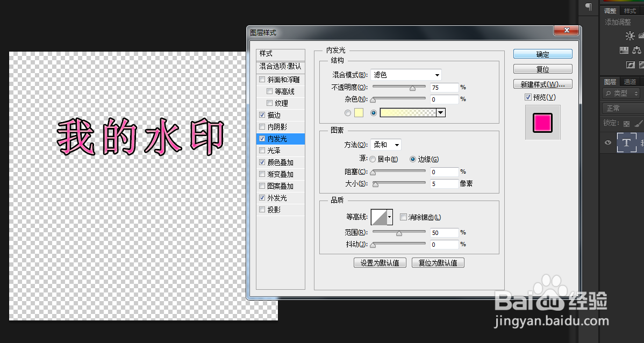This screenshot has width=644, height=343.
Task: Click the 复位为默认值 button
Action: (438, 263)
